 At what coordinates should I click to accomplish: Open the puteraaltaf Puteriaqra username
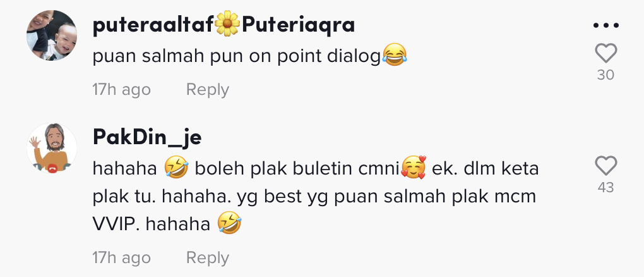click(x=224, y=25)
